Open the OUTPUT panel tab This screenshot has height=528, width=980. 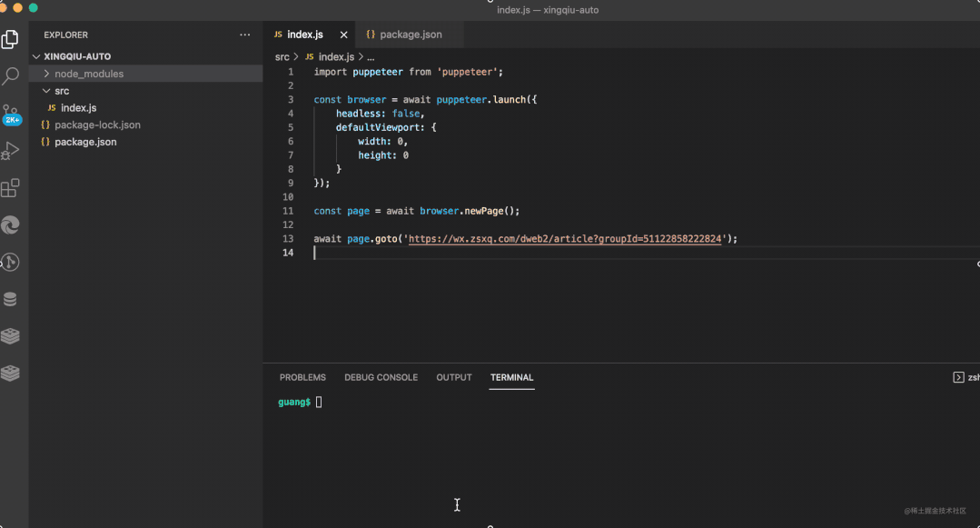pyautogui.click(x=454, y=377)
